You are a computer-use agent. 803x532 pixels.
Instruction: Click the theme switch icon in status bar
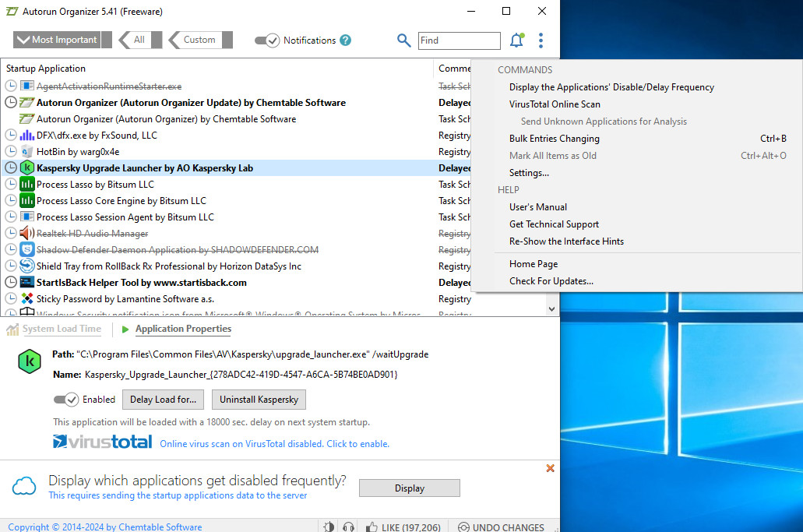(x=329, y=527)
